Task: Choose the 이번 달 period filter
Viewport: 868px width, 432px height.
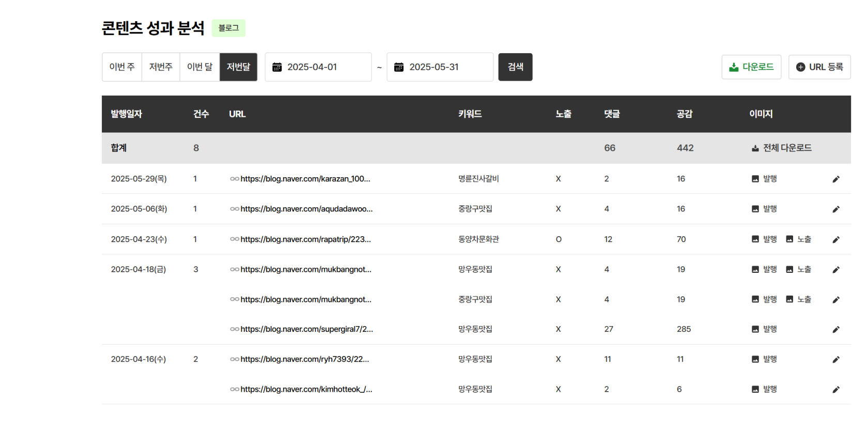Action: [x=199, y=67]
